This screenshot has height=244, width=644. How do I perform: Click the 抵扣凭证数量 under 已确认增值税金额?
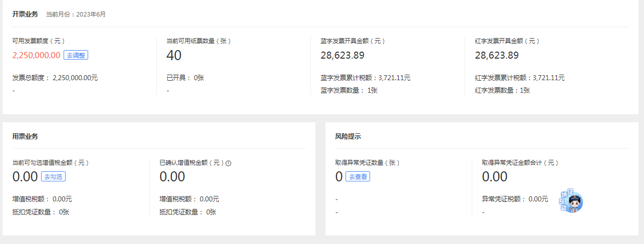(188, 212)
